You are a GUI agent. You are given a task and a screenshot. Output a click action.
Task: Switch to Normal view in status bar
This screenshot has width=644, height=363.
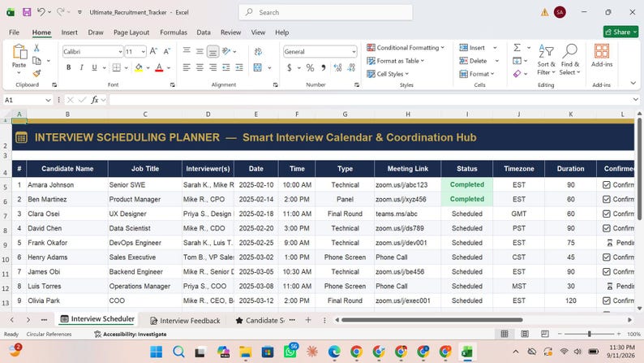504,334
